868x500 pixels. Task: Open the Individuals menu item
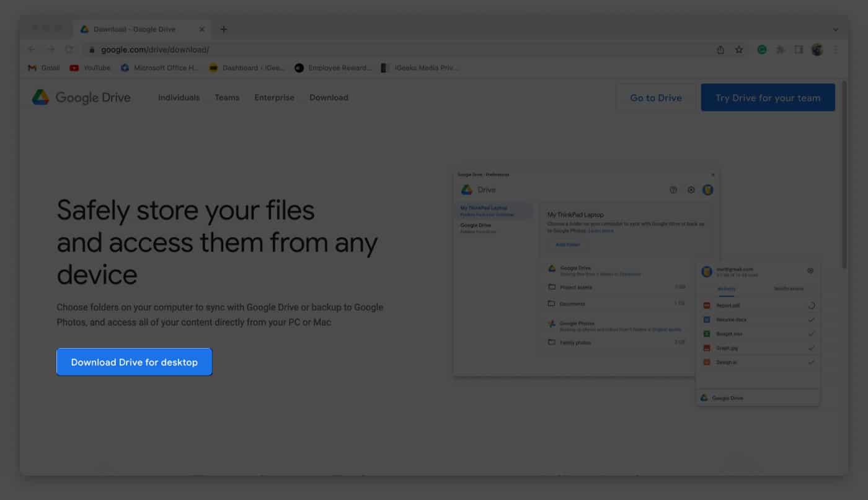tap(179, 97)
